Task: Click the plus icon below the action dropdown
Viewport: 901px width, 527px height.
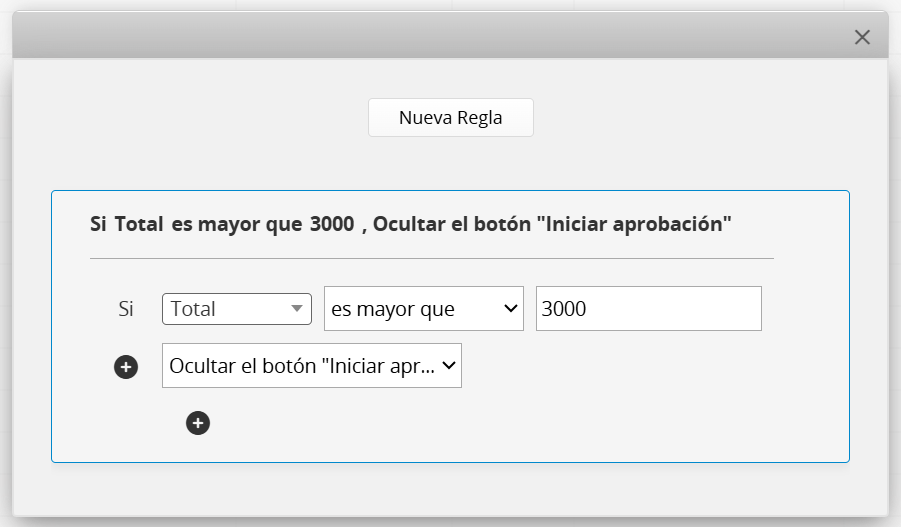Action: (198, 423)
